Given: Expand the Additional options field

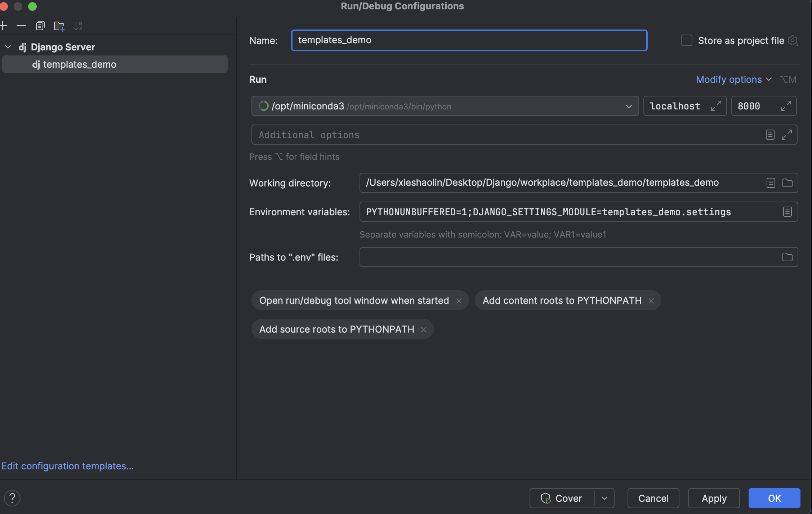Looking at the screenshot, I should pyautogui.click(x=786, y=135).
